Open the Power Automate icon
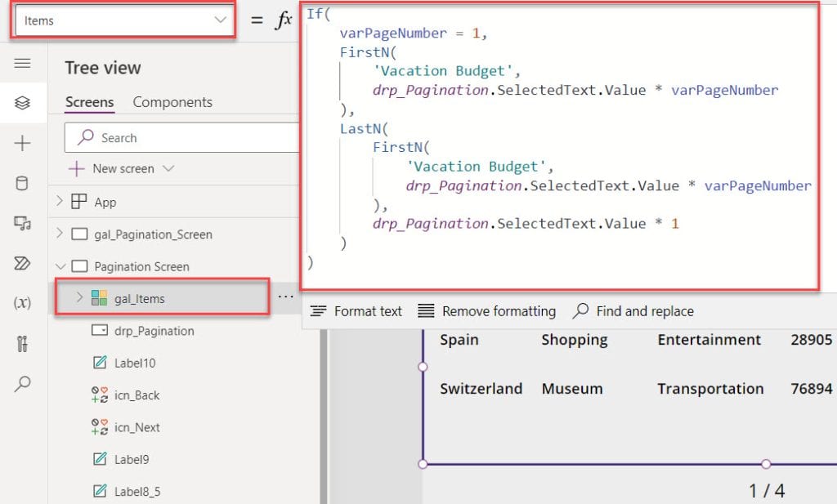Image resolution: width=837 pixels, height=504 pixels. (22, 263)
